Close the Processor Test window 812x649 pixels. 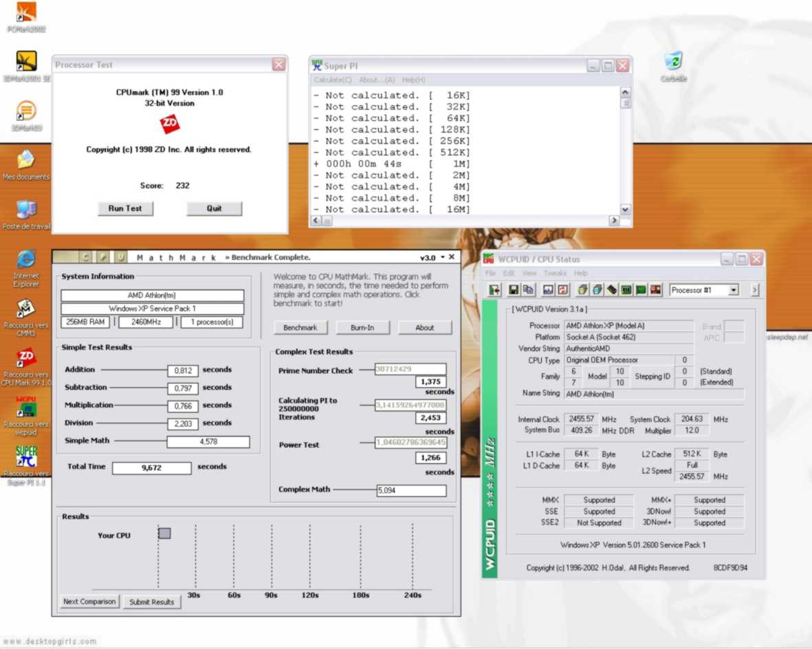(278, 64)
